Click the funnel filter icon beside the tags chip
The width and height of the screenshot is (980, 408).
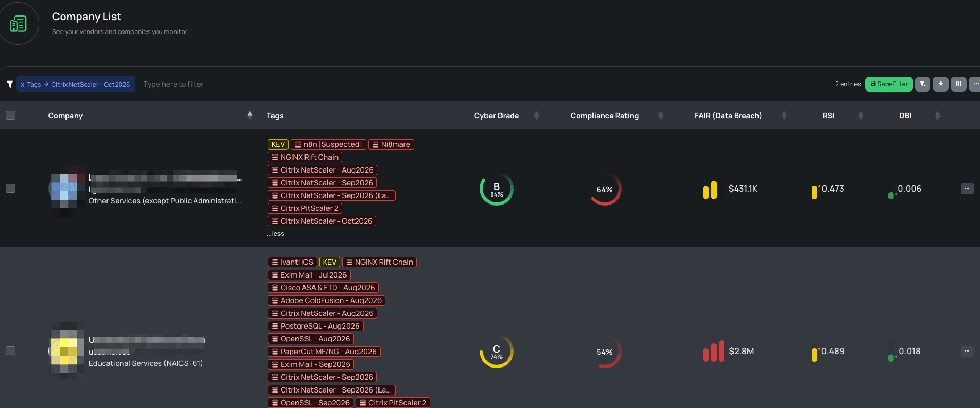point(10,84)
